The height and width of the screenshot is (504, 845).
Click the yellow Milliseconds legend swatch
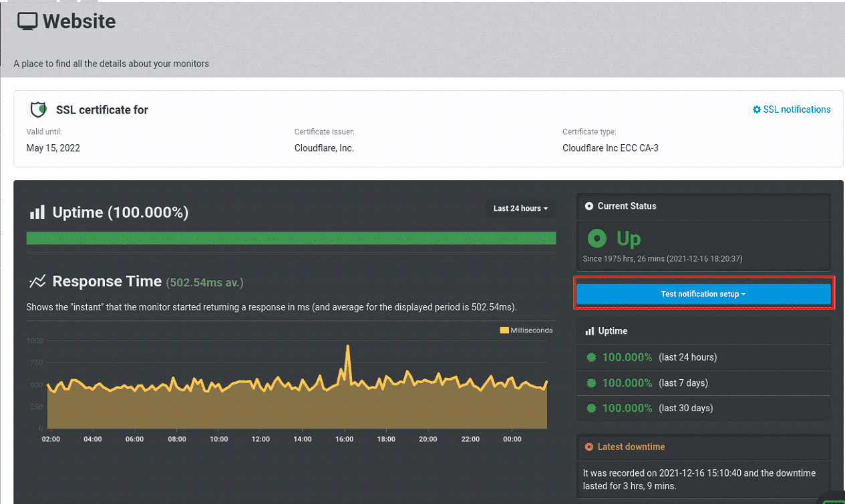(x=504, y=330)
